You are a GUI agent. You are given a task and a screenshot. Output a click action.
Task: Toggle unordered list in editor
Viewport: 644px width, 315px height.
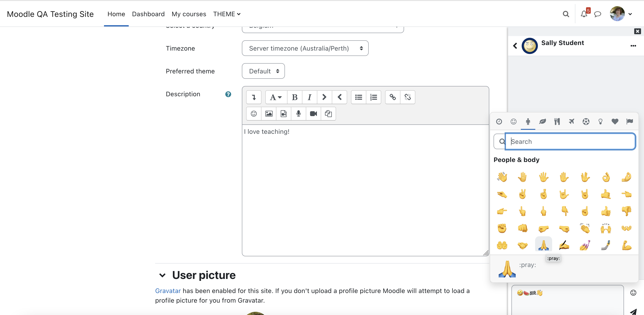358,97
